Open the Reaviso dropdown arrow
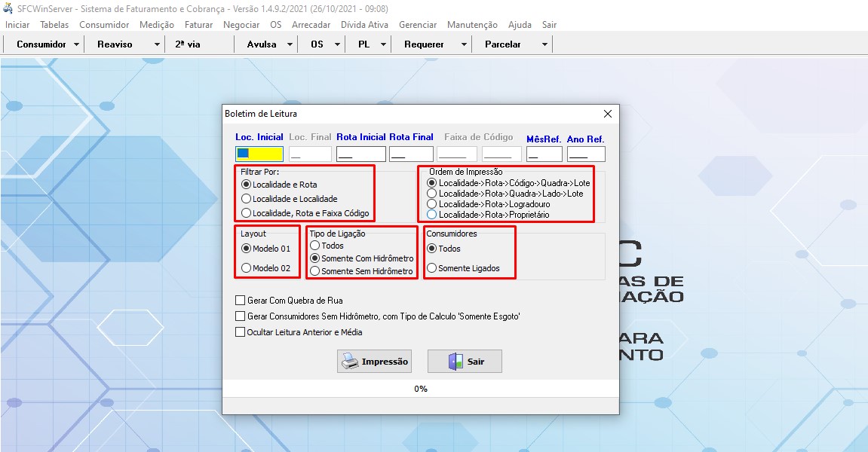 point(157,44)
